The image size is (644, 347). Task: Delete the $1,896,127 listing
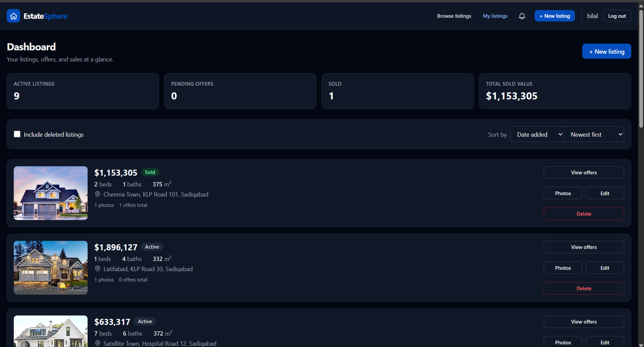click(x=584, y=289)
